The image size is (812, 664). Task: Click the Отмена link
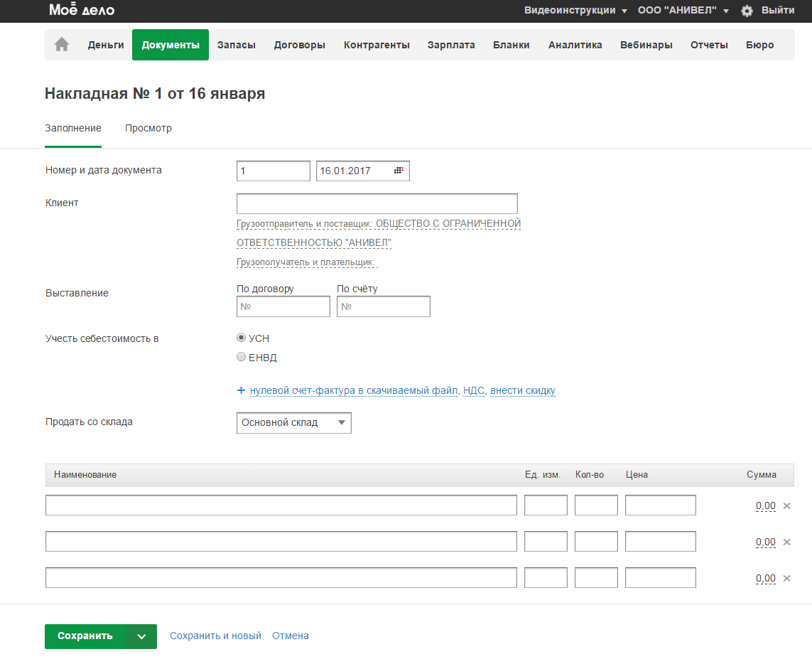click(x=291, y=636)
